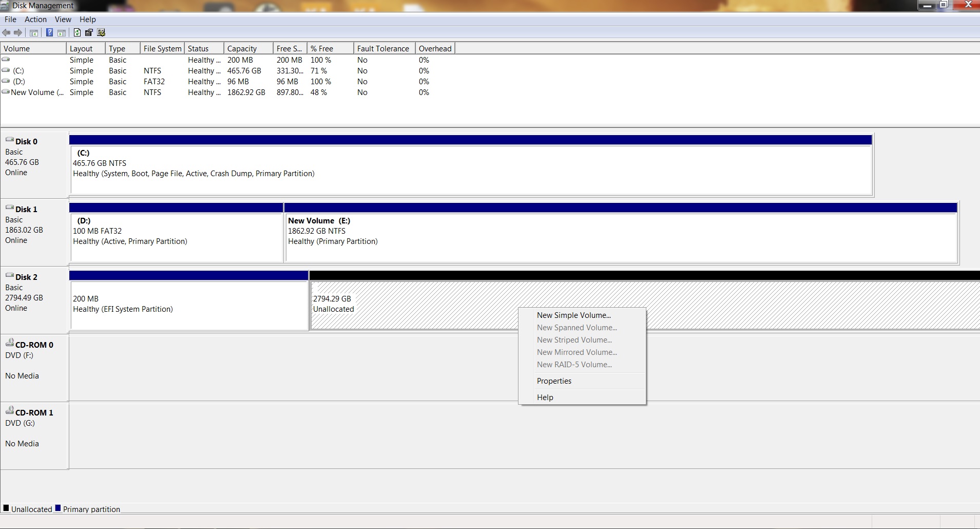The width and height of the screenshot is (980, 529).
Task: Open the Action menu
Action: point(35,20)
